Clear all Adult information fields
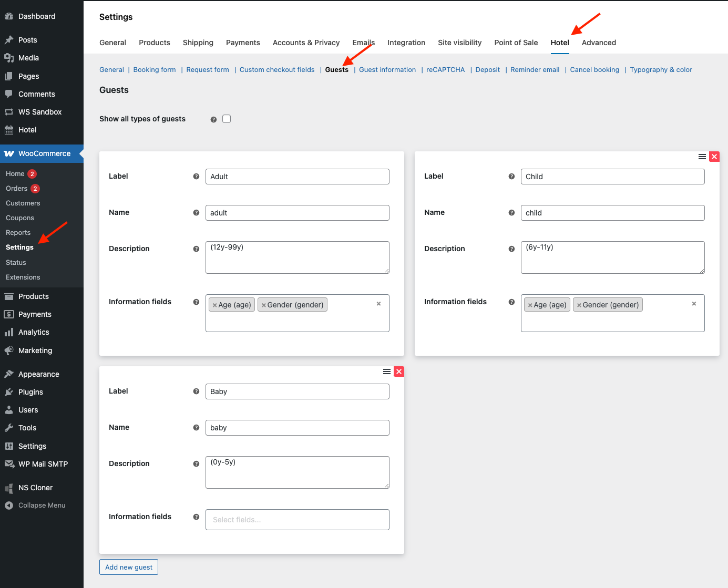The height and width of the screenshot is (588, 728). [378, 304]
